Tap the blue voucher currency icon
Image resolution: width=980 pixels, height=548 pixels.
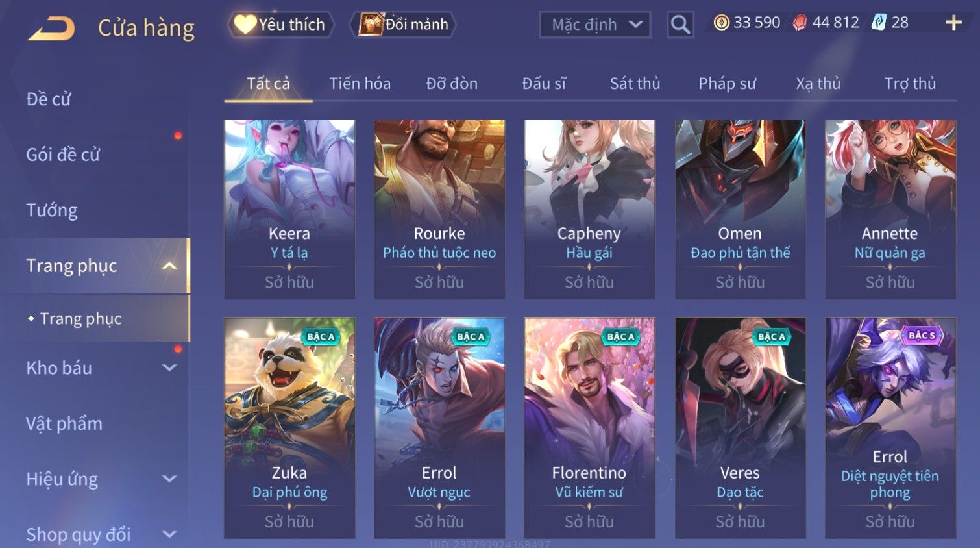click(x=879, y=23)
